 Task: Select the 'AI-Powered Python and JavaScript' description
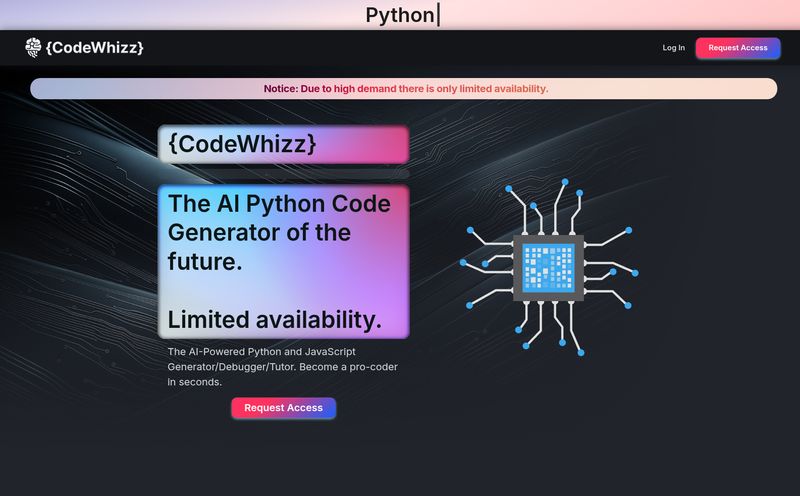click(283, 366)
